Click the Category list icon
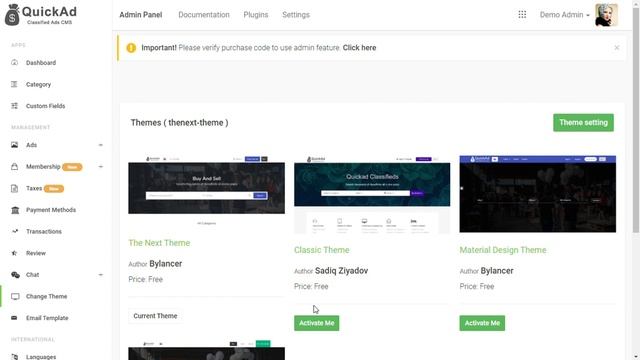 15,84
